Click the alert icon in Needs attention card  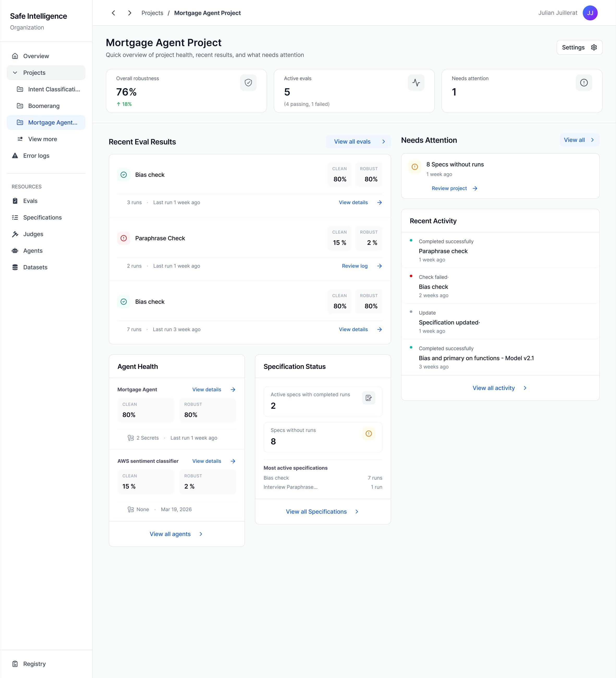click(x=584, y=82)
